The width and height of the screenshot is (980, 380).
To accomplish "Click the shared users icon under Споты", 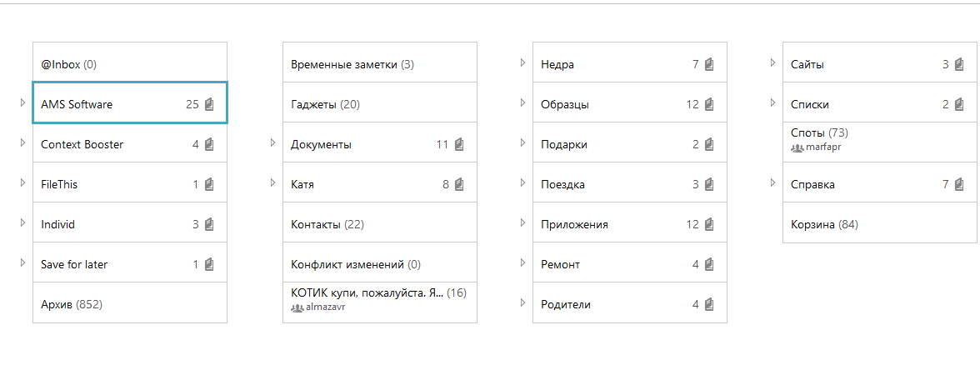I will coord(797,147).
